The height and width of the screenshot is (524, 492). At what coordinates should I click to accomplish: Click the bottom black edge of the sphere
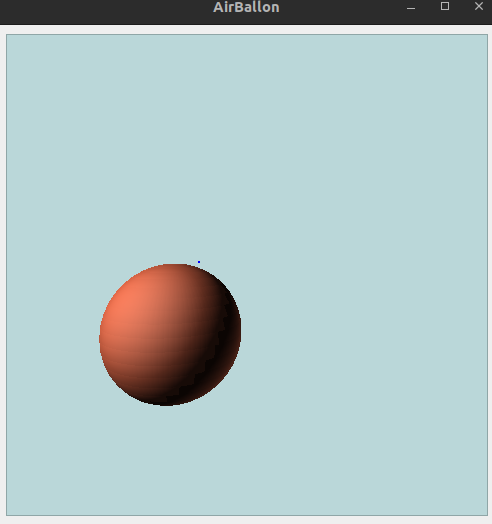coord(166,404)
